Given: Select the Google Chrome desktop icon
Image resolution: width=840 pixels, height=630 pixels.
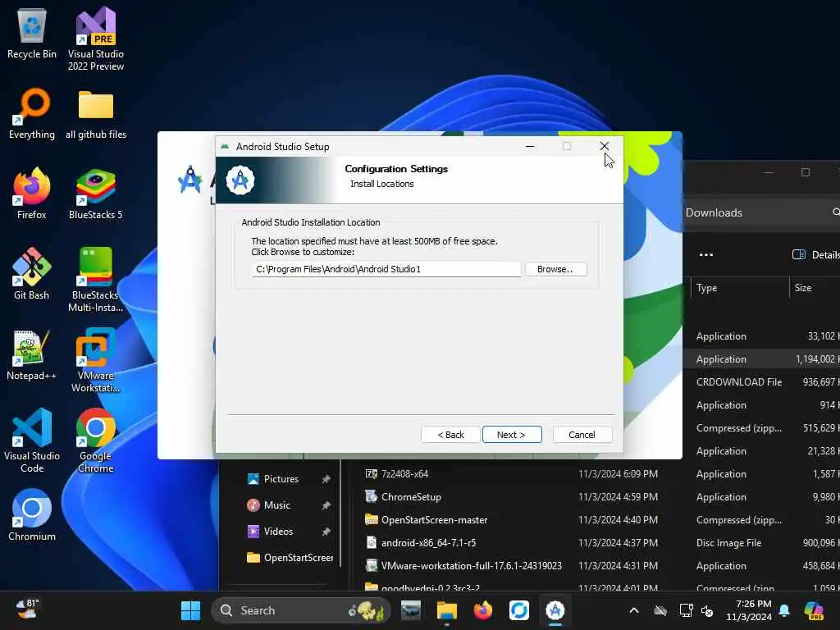Looking at the screenshot, I should pyautogui.click(x=96, y=441).
